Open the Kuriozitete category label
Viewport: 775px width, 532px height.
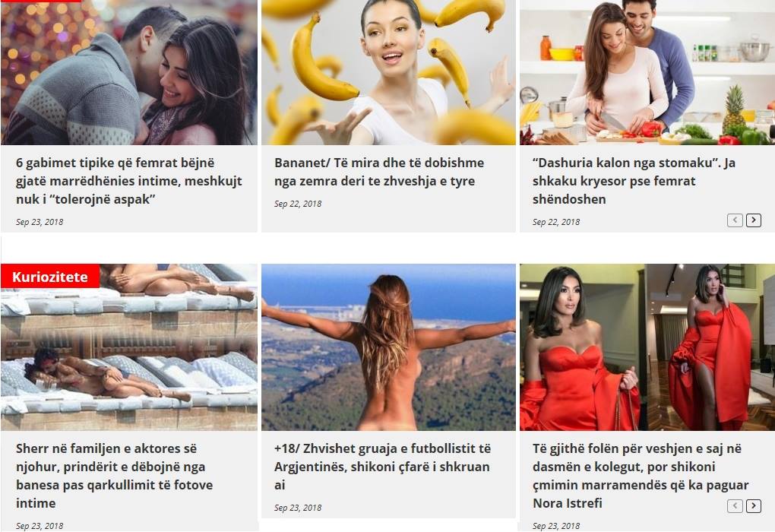(50, 277)
